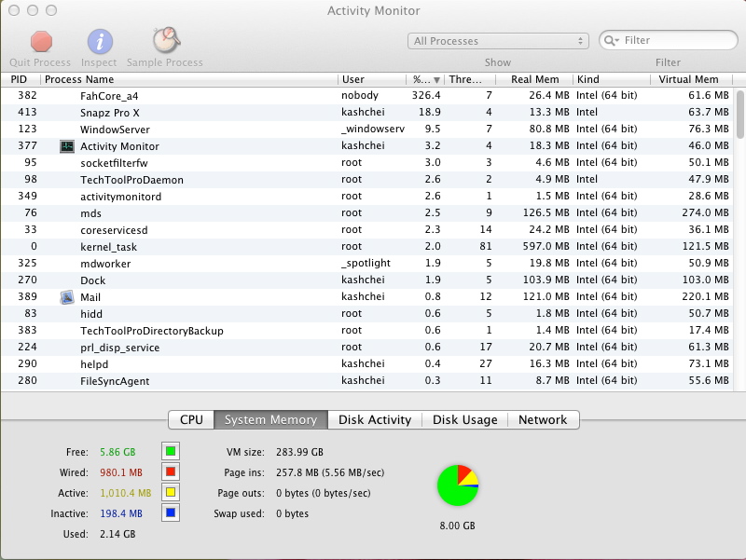Viewport: 746px width, 560px height.
Task: Select the Activity Monitor process row
Action: (366, 146)
